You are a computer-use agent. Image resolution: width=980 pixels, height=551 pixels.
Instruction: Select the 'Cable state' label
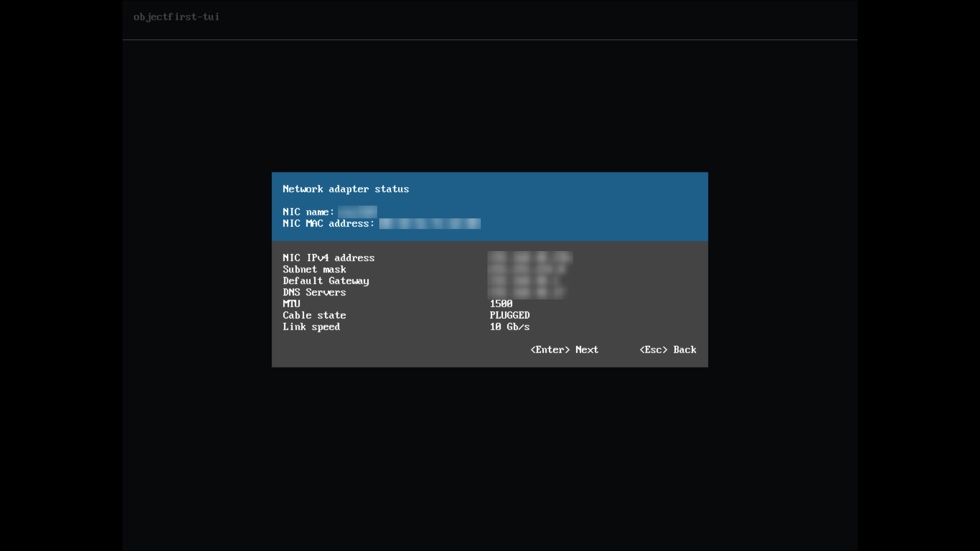coord(314,315)
